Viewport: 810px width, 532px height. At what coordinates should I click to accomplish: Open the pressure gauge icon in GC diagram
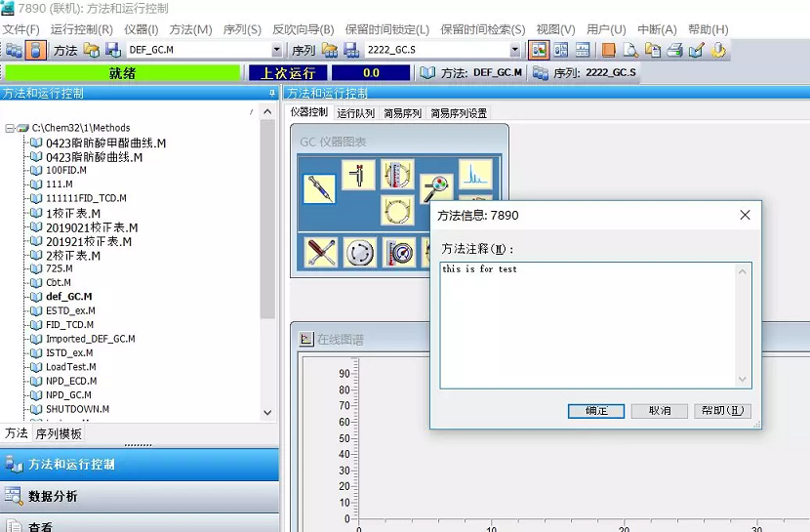pos(399,252)
